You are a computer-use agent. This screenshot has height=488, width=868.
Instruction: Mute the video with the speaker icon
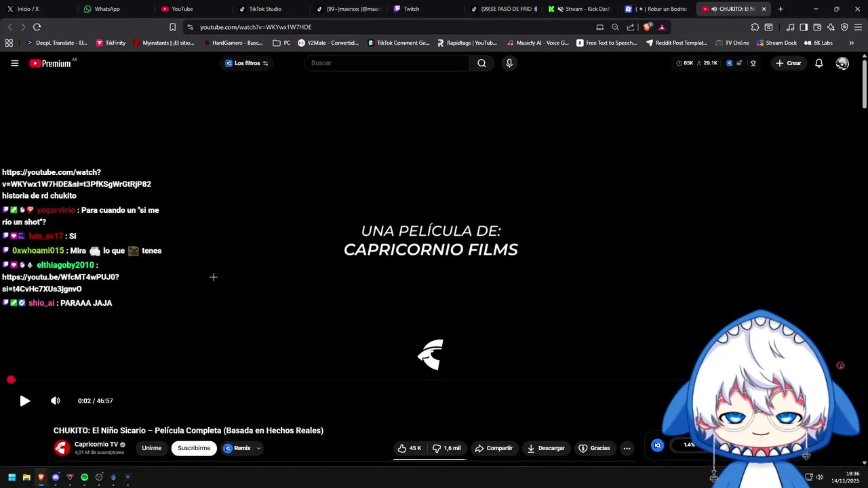[x=56, y=401]
